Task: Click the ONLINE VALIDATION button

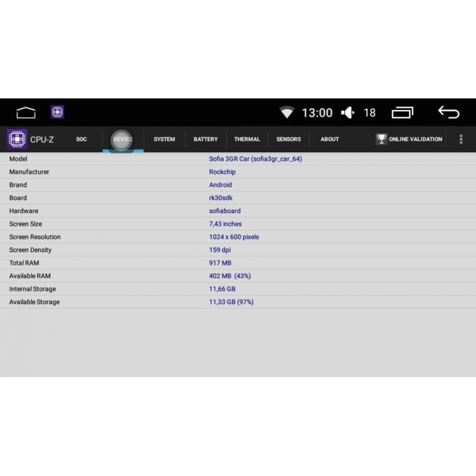Action: (409, 139)
